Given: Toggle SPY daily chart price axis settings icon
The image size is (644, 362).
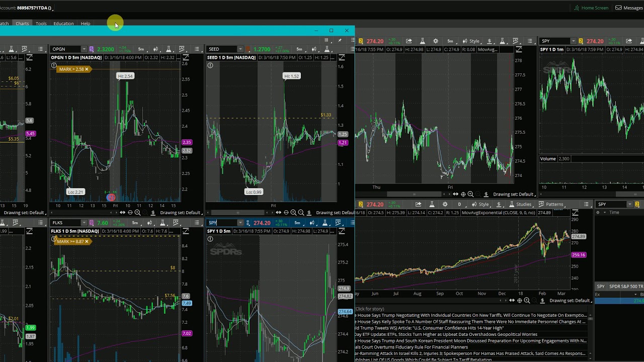Looking at the screenshot, I should point(575,213).
